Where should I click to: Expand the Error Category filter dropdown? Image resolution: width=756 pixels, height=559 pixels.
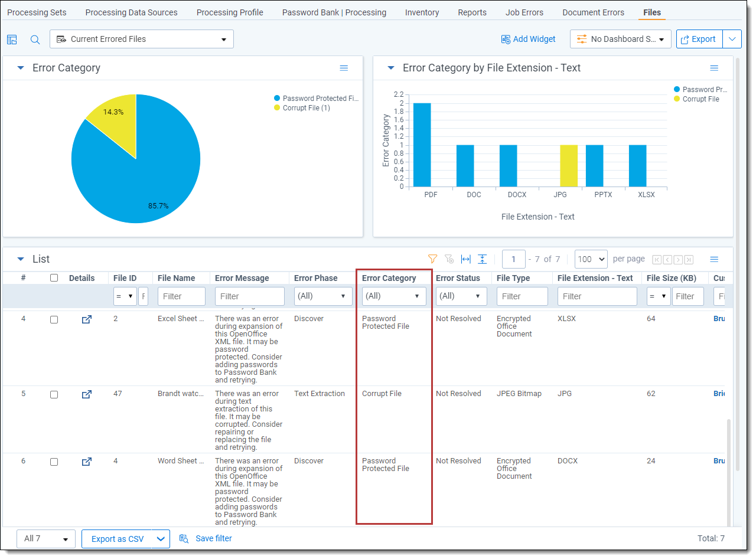(393, 296)
